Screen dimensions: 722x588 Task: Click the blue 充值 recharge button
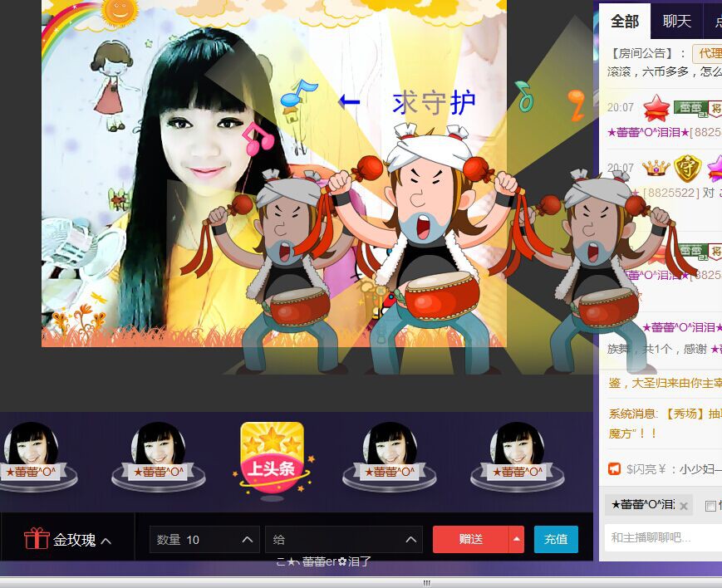click(556, 539)
